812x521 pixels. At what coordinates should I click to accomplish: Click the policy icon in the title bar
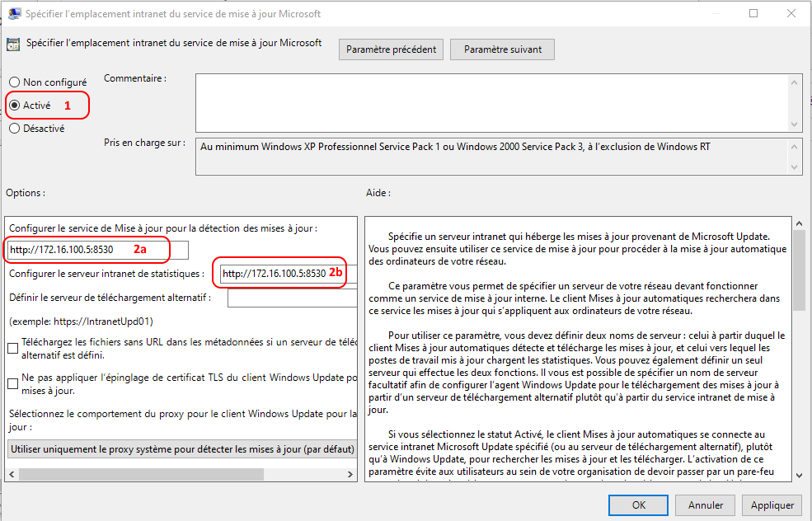pyautogui.click(x=15, y=14)
